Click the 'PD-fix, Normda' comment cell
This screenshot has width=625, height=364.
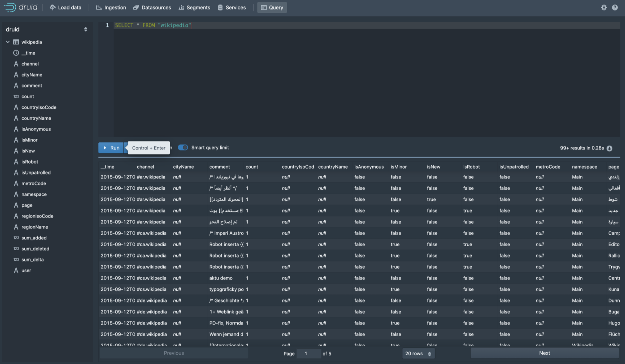point(226,323)
